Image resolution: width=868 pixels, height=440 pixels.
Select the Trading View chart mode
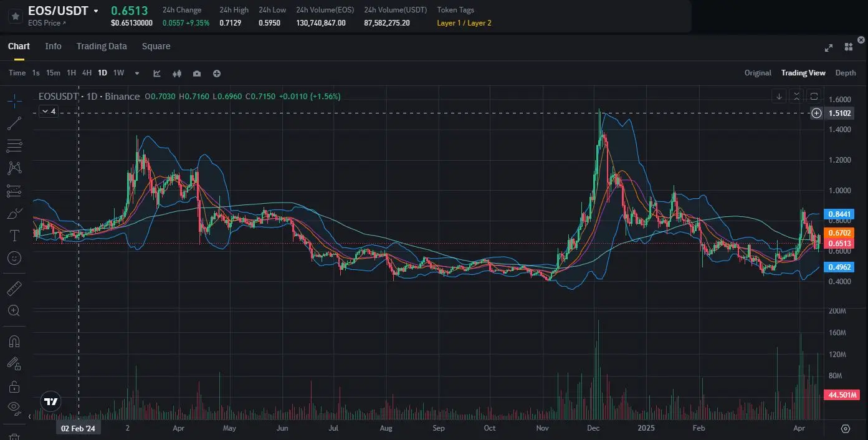coord(803,73)
